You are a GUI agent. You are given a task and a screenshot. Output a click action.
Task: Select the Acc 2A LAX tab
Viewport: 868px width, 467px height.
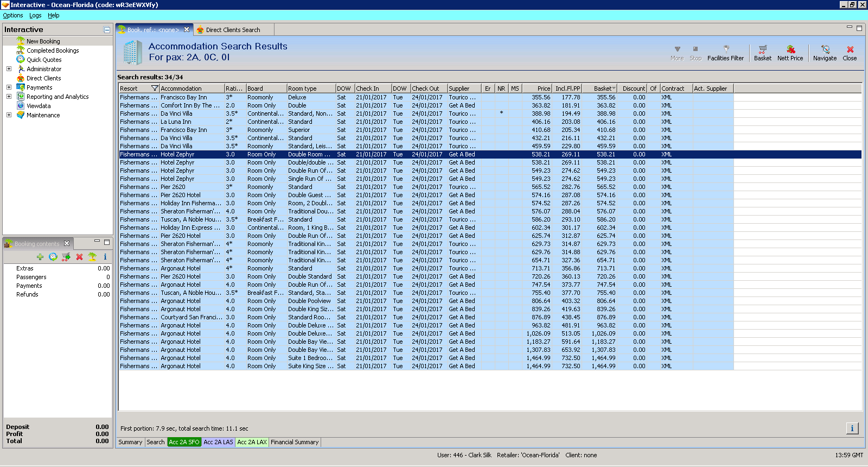pyautogui.click(x=252, y=442)
